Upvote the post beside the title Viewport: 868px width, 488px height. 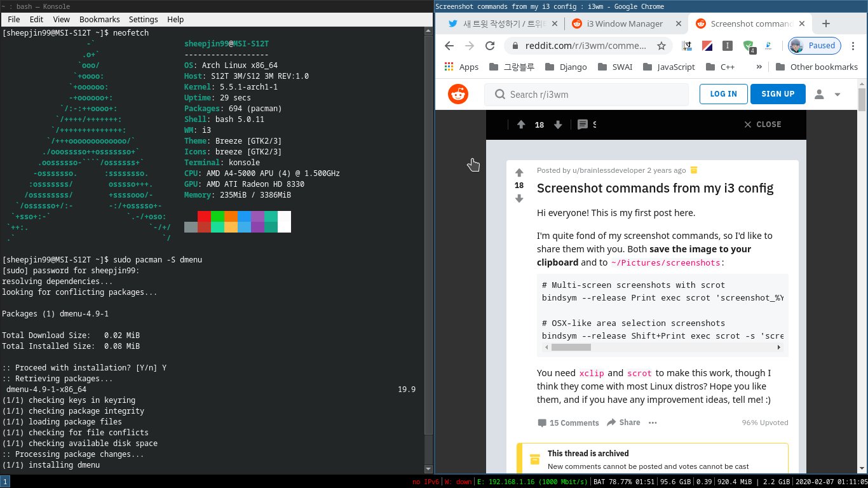pos(519,173)
